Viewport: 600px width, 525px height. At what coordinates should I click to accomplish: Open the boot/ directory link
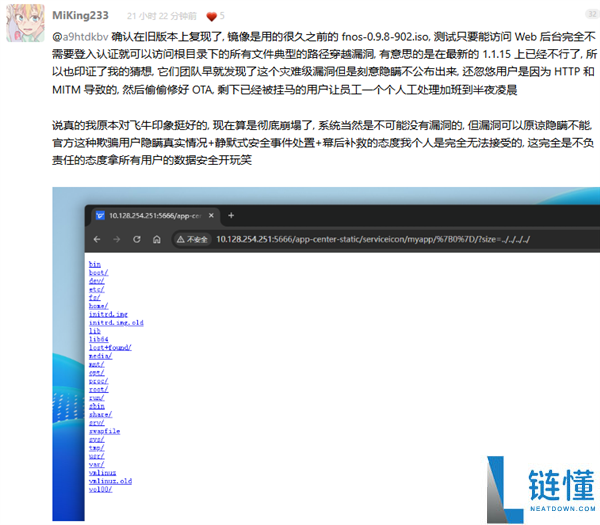tap(98, 272)
